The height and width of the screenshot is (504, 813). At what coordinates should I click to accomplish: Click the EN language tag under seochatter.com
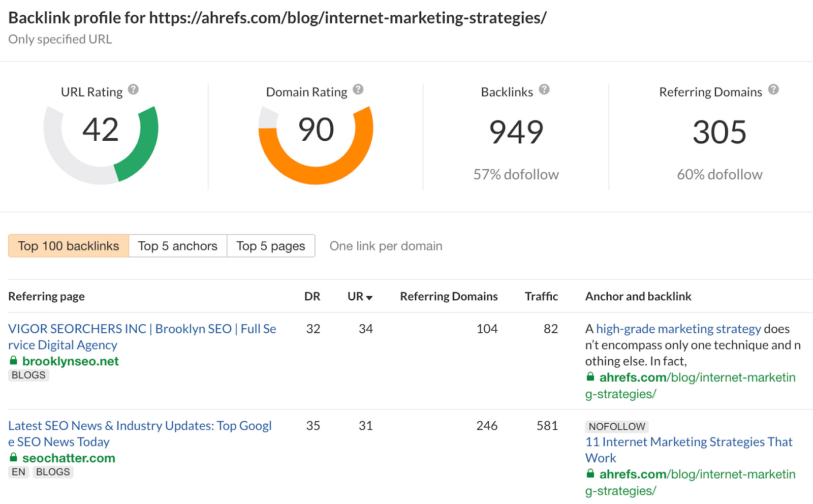point(18,472)
